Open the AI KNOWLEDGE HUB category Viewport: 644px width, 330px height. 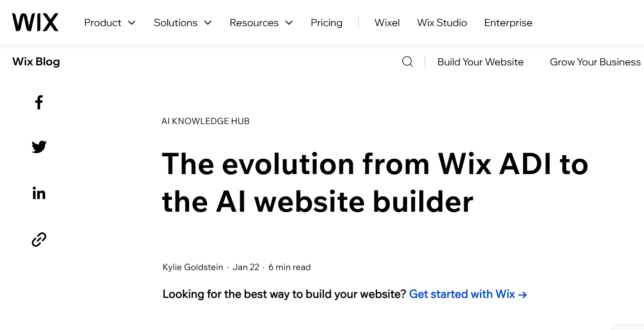pos(206,121)
